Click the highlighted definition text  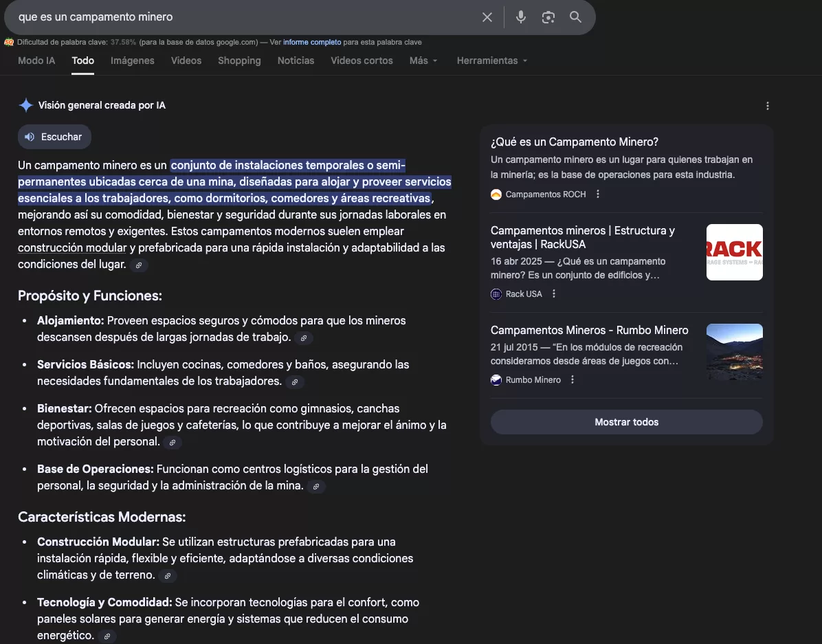click(x=234, y=182)
